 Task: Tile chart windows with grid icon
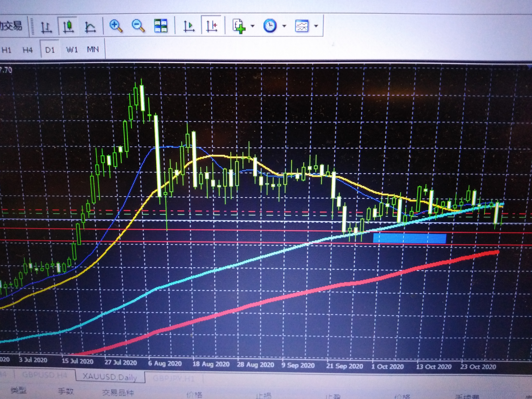pos(161,25)
